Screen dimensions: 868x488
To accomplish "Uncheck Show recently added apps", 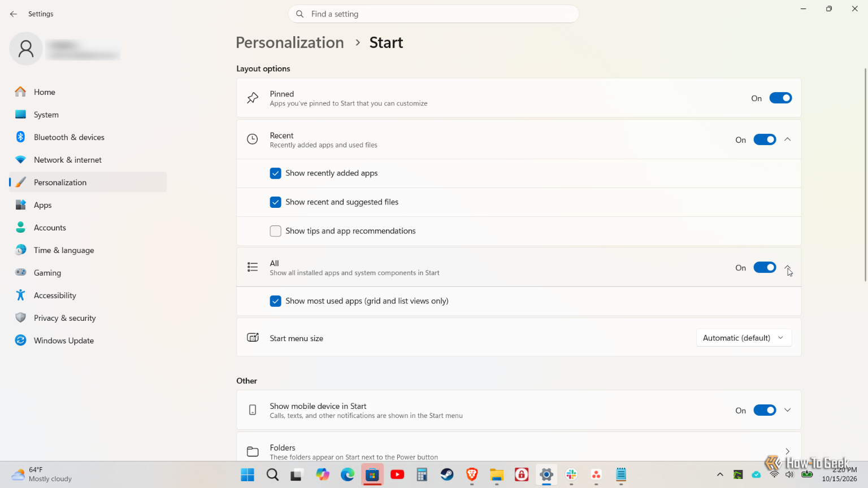I will point(276,173).
